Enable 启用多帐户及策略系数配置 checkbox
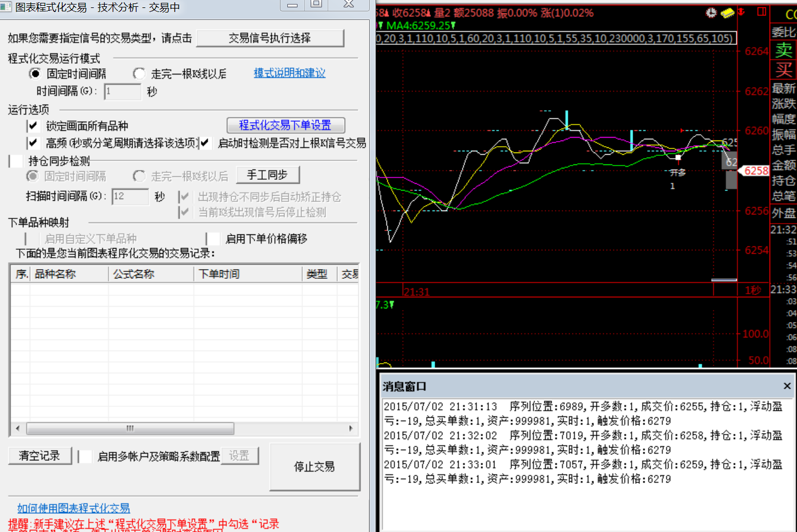This screenshot has width=797, height=532. click(x=85, y=456)
